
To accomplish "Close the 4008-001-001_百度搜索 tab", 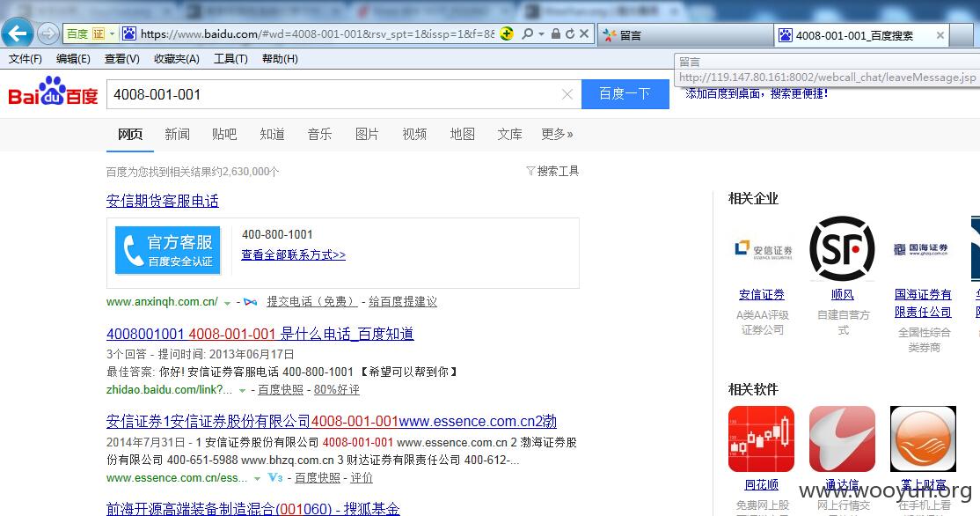I will point(940,35).
